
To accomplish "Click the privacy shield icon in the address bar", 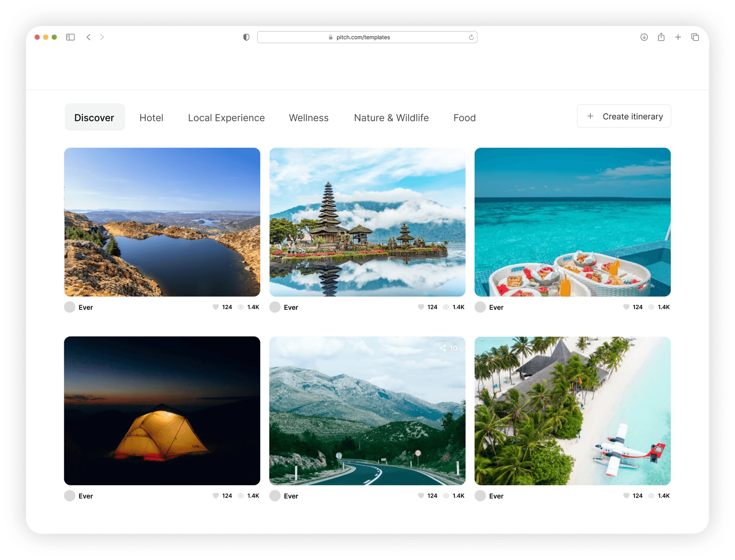I will [x=246, y=37].
